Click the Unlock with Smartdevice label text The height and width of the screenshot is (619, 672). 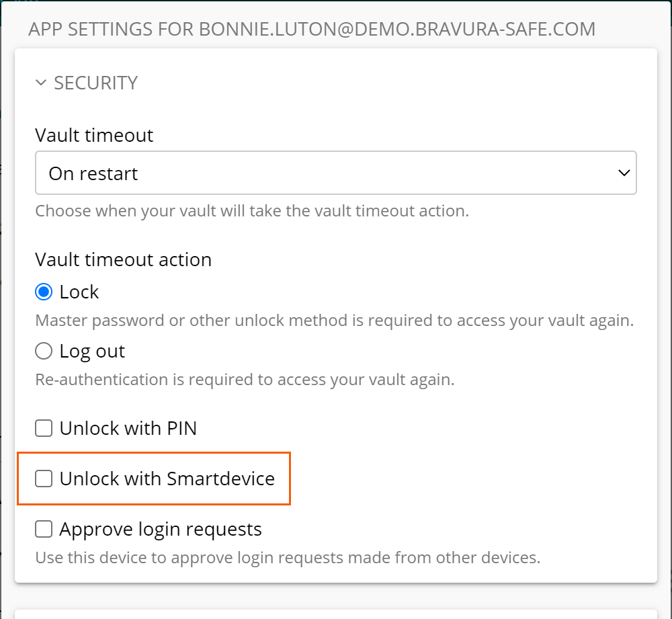coord(167,478)
